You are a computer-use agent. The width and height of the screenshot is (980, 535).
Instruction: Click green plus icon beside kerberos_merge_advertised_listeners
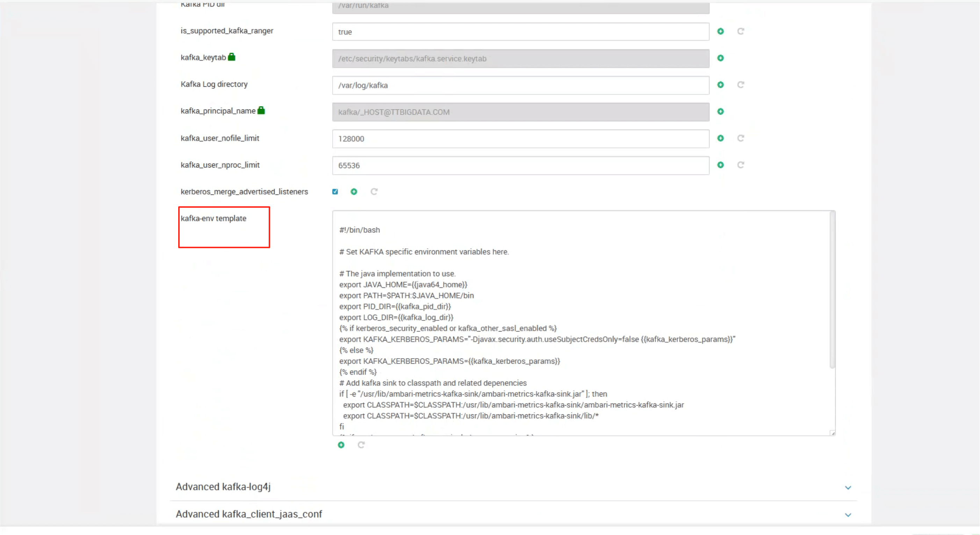pyautogui.click(x=354, y=192)
